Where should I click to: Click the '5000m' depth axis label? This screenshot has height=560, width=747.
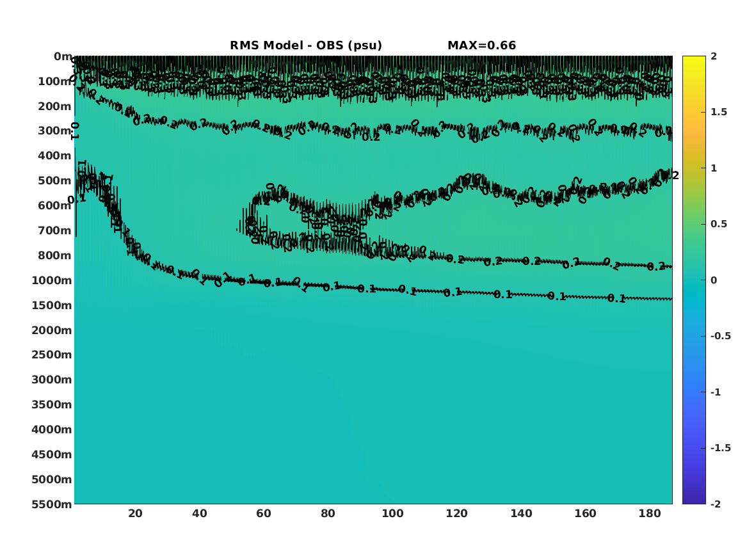52,479
